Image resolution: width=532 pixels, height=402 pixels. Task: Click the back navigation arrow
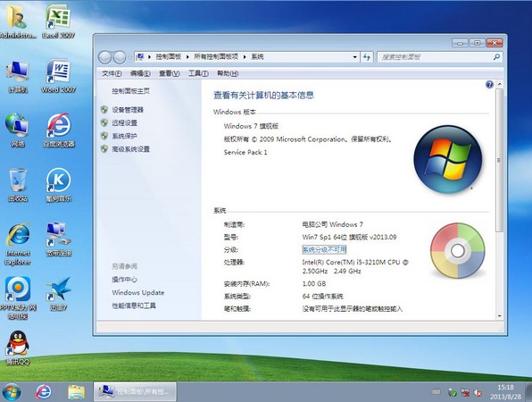point(104,57)
